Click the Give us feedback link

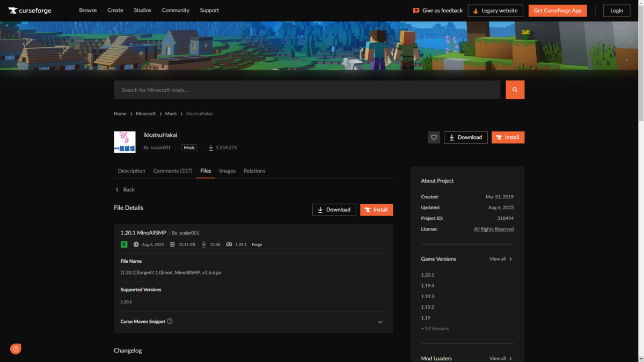coord(442,10)
